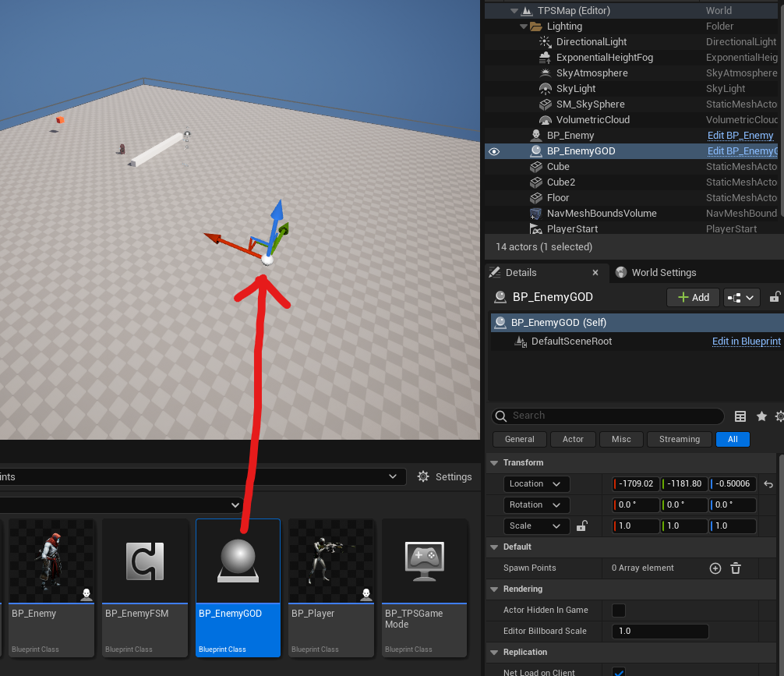Screen dimensions: 784x676
Task: Close the Details tab
Action: point(595,273)
